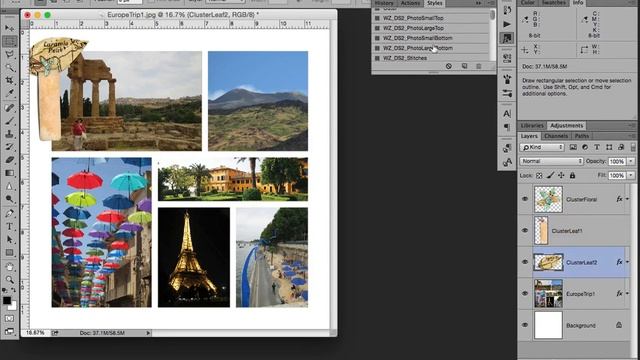Delete style with trash icon in Styles panel
Screen dimensions: 640x360
(x=479, y=66)
